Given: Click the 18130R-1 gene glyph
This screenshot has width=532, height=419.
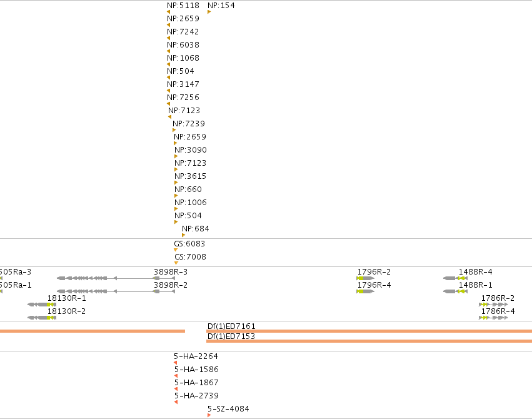Looking at the screenshot, I should tap(42, 305).
